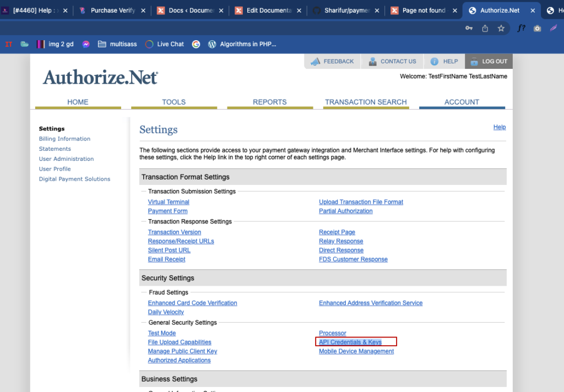Click the share page icon in toolbar
Viewport: 564px width, 392px height.
[x=485, y=28]
